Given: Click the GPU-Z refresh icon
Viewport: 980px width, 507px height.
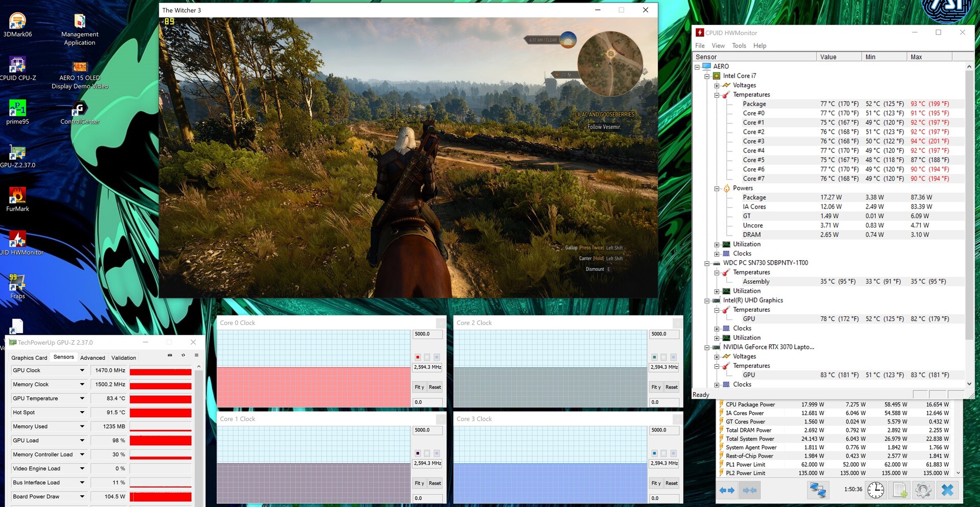Looking at the screenshot, I should [183, 355].
